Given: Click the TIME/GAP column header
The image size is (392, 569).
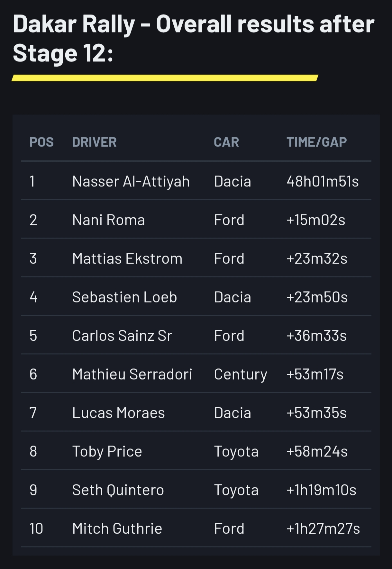Looking at the screenshot, I should (x=316, y=142).
